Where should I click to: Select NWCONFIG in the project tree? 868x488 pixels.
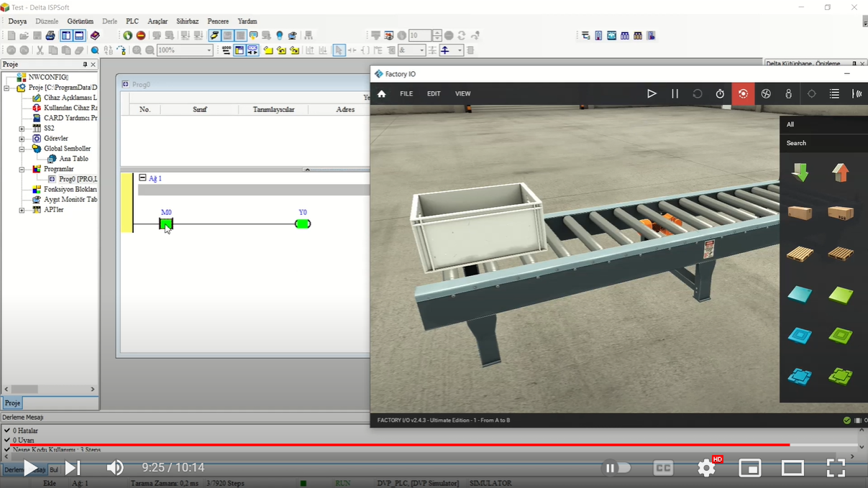coord(48,77)
